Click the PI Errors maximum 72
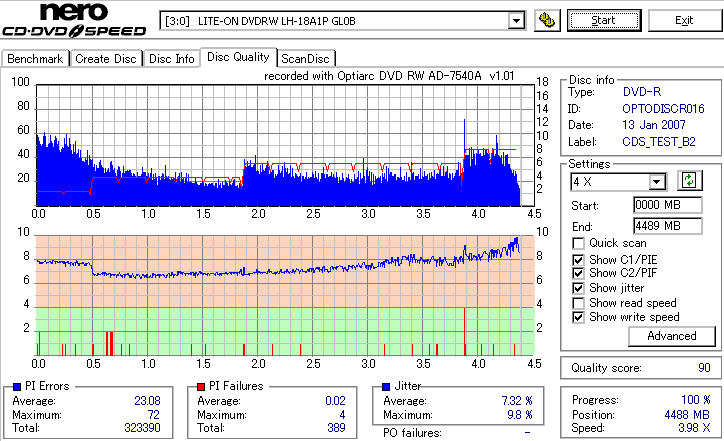Screen dimensions: 724x441 153,415
